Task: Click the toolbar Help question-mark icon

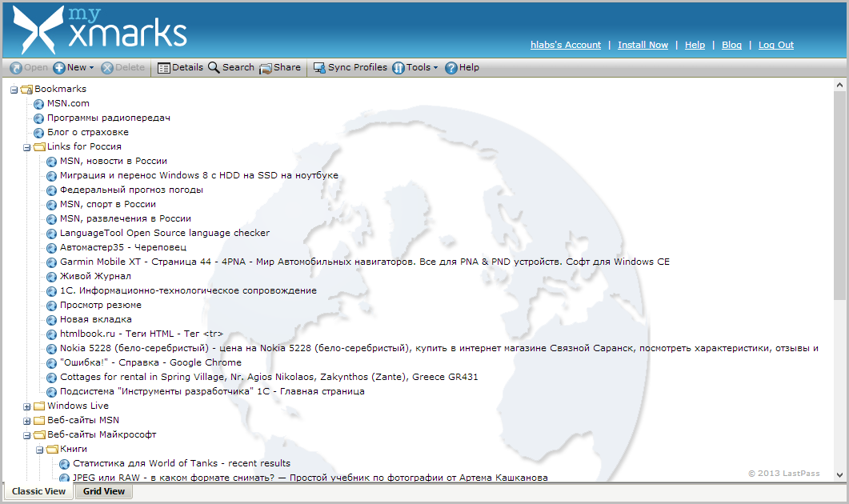Action: click(x=451, y=68)
